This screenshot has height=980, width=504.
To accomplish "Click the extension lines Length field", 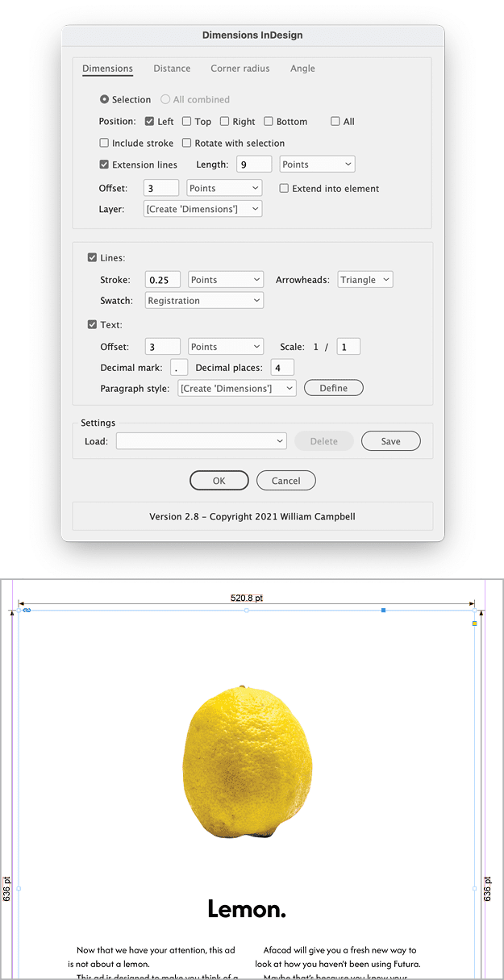I will 252,165.
